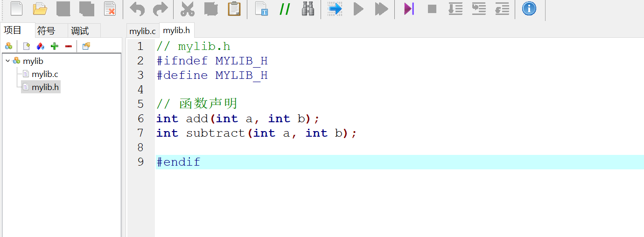The image size is (644, 237).
Task: Click line number 9 in gutter
Action: pyautogui.click(x=140, y=162)
